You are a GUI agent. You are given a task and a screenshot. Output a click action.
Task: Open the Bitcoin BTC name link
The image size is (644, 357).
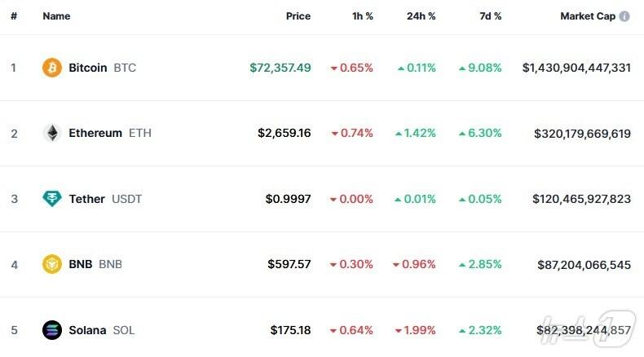[x=102, y=68]
